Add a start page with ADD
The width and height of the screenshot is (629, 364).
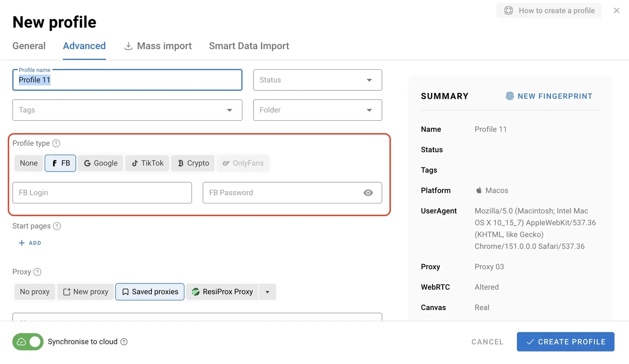click(x=30, y=243)
